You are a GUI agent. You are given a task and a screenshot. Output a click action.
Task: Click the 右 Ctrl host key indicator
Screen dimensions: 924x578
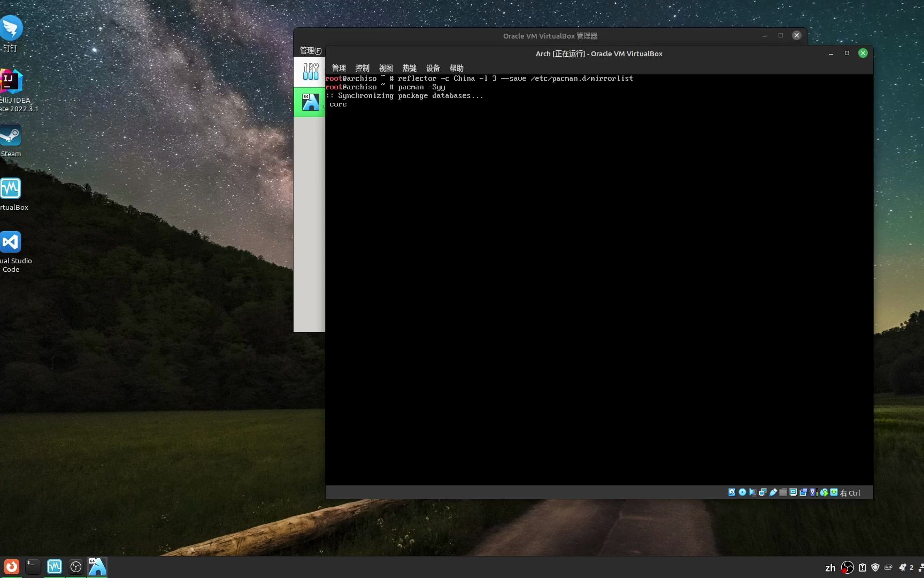tap(850, 492)
